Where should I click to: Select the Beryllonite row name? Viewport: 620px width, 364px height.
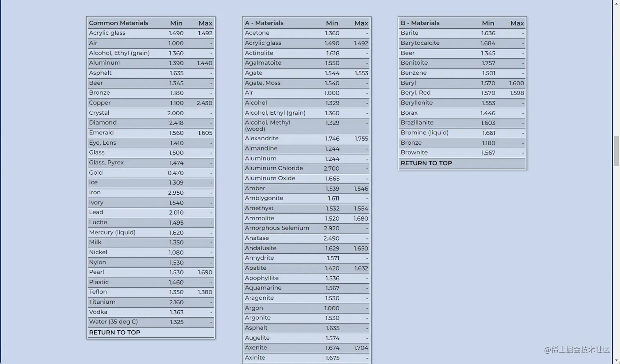[x=417, y=102]
